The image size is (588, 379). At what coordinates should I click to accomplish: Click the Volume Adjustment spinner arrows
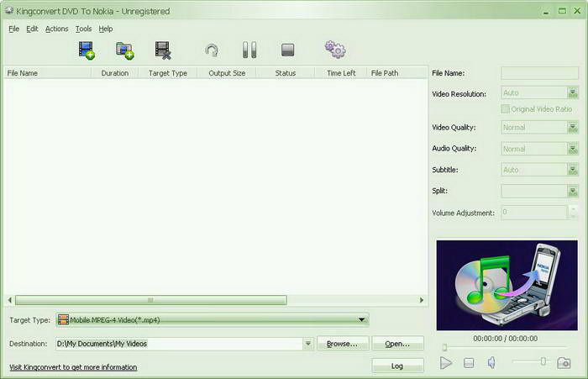(573, 212)
